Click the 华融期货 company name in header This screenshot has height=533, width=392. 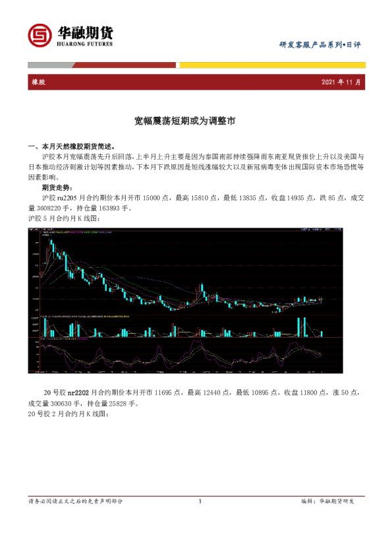(85, 33)
